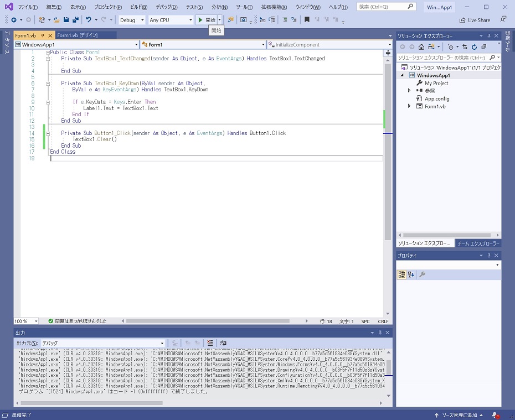Click the editor vertical scrollbar thumb
This screenshot has height=420, width=515.
tap(388, 151)
